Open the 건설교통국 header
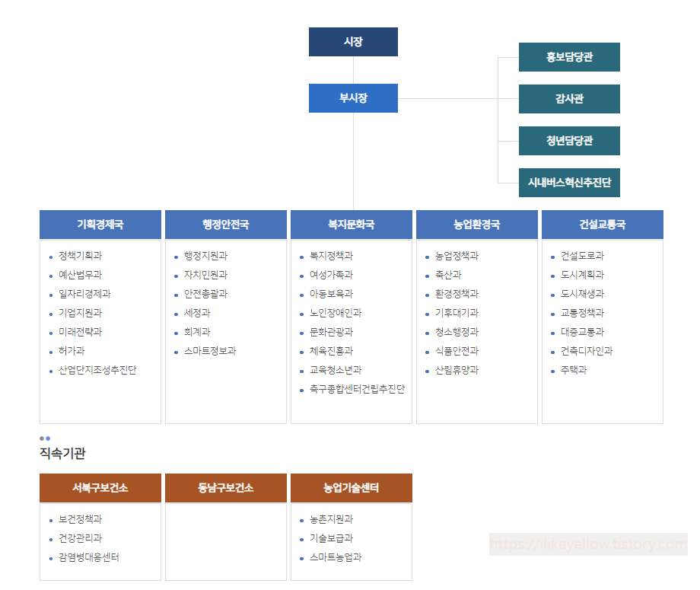The image size is (700, 590). (x=603, y=225)
